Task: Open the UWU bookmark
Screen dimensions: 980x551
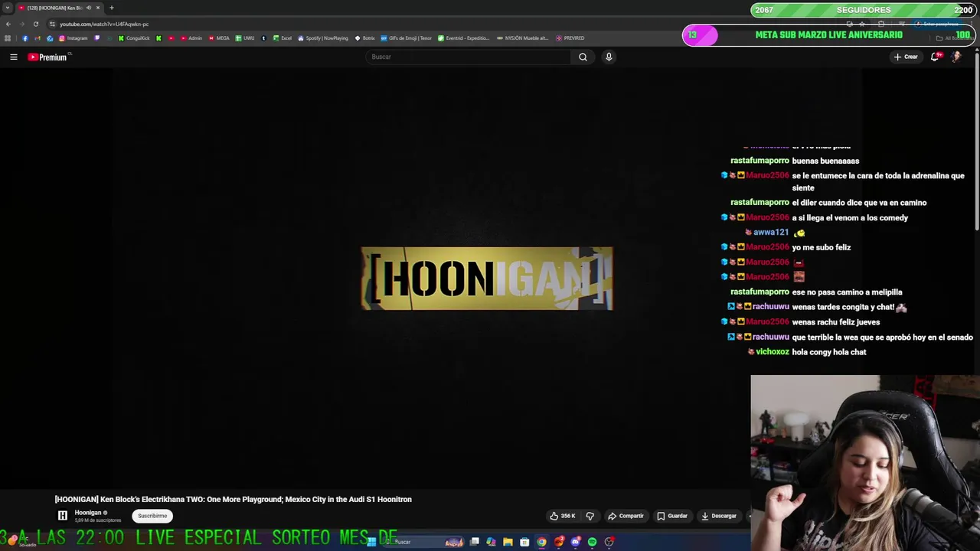Action: coord(245,38)
